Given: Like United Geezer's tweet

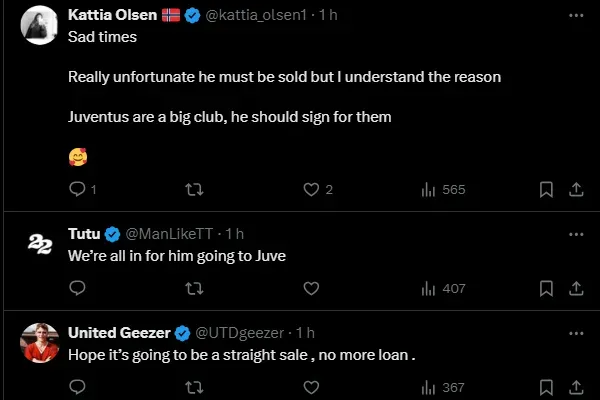Looking at the screenshot, I should click(x=311, y=387).
